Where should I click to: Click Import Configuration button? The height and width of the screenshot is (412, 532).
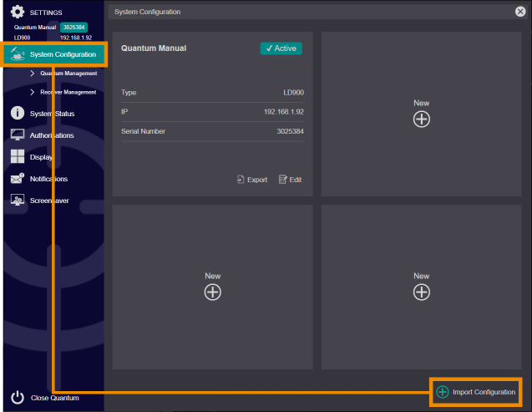pos(476,392)
